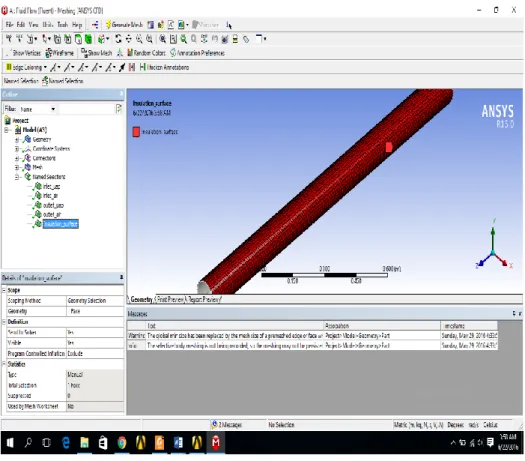Viewport: 525px width, 461px height.
Task: Click the Named Selection toolbar button with icon
Action: tap(63, 81)
